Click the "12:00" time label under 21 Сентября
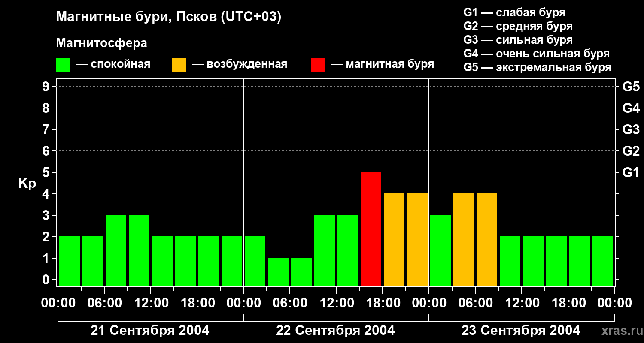644x343 pixels. tap(151, 303)
